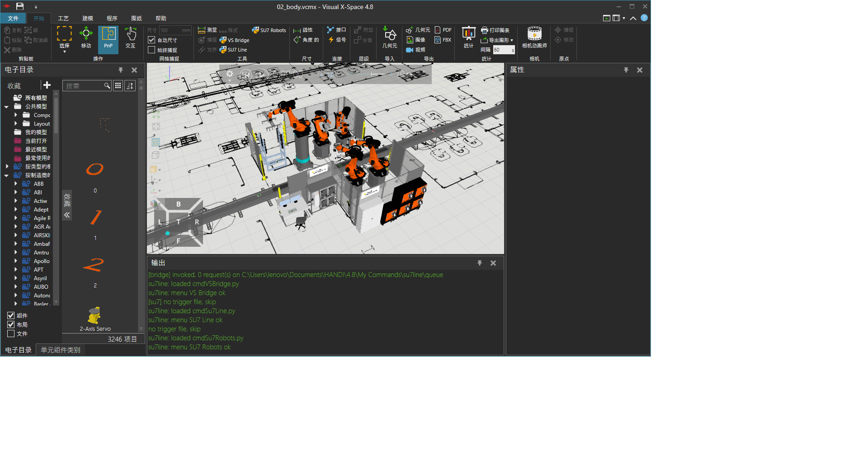Collapse the 收藏 side panel chevron
The height and width of the screenshot is (470, 868).
click(67, 215)
